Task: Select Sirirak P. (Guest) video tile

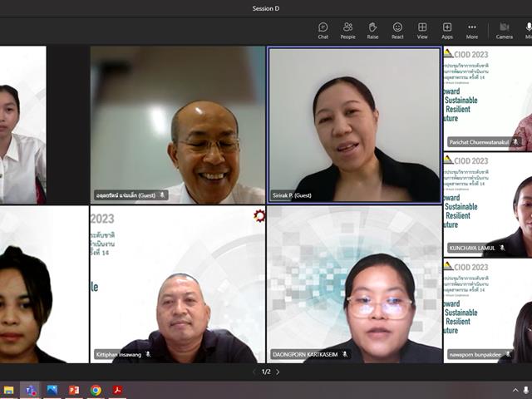Action: pyautogui.click(x=355, y=126)
